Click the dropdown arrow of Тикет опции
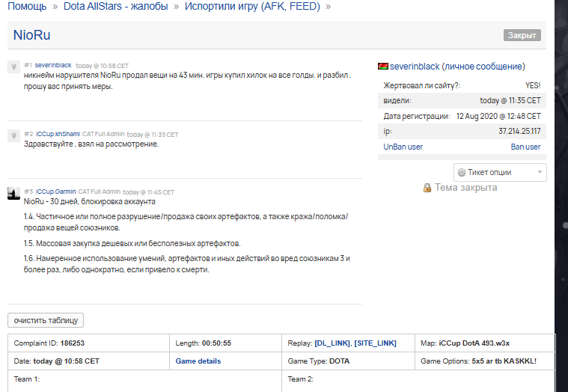The width and height of the screenshot is (568, 392). click(x=540, y=172)
